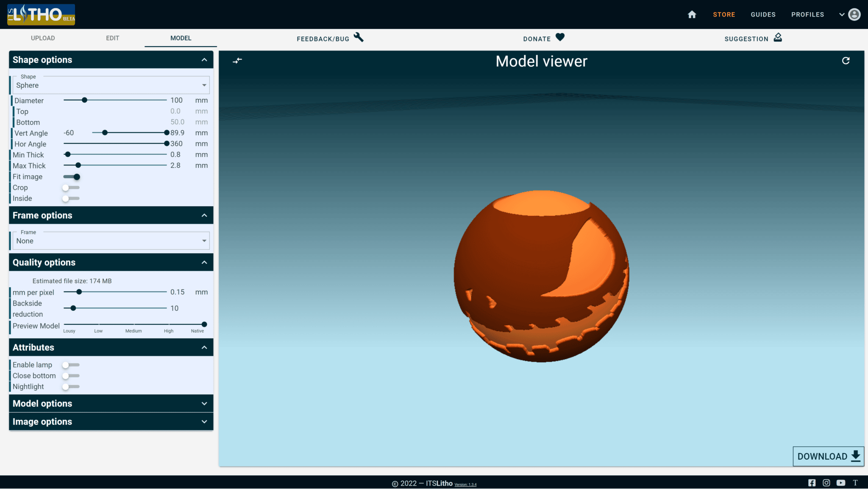Refresh the model viewer
The height and width of the screenshot is (489, 868).
[846, 61]
